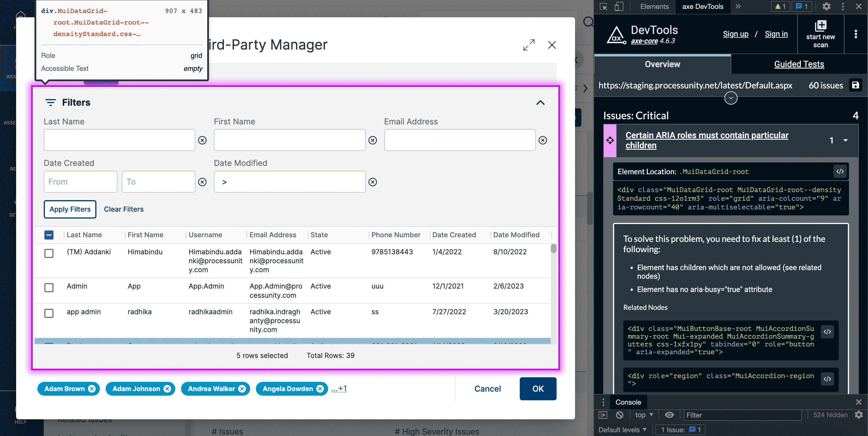Viewport: 868px width, 436px height.
Task: Click the Apply Filters button
Action: (70, 209)
